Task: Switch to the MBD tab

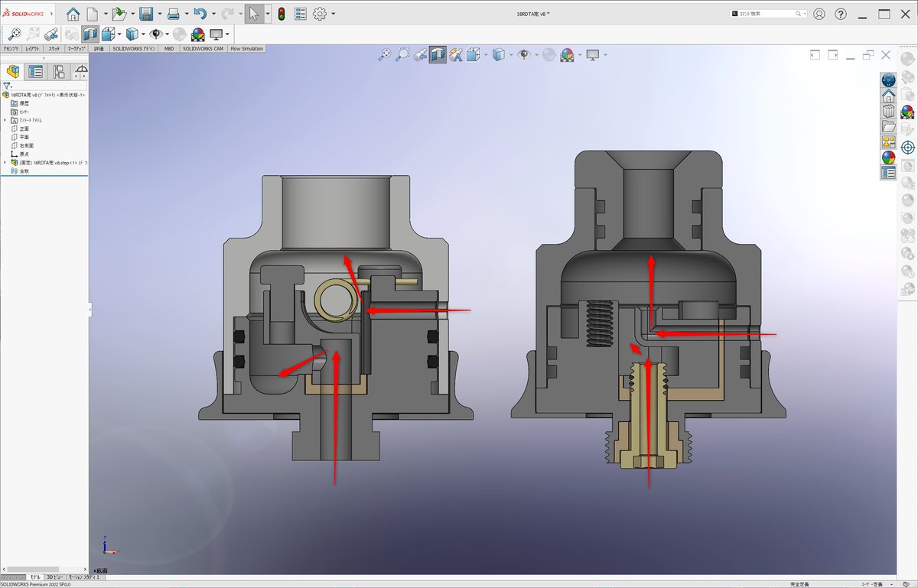Action: (169, 48)
